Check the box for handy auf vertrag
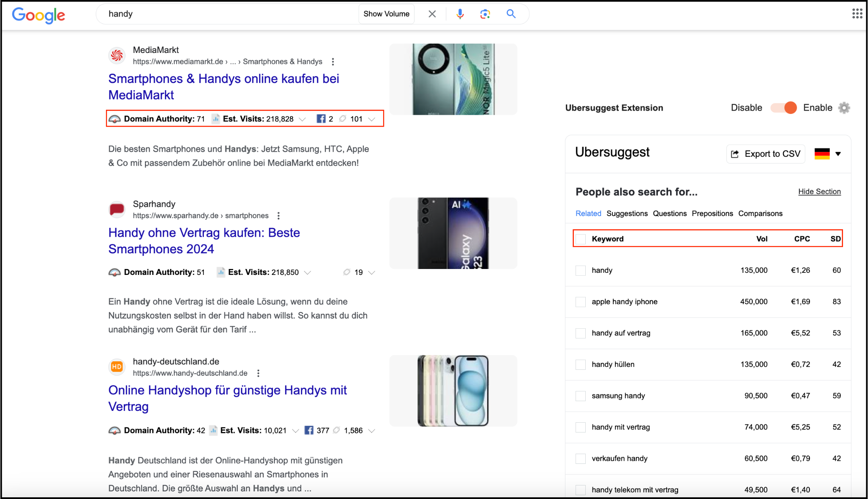868x499 pixels. (x=581, y=333)
